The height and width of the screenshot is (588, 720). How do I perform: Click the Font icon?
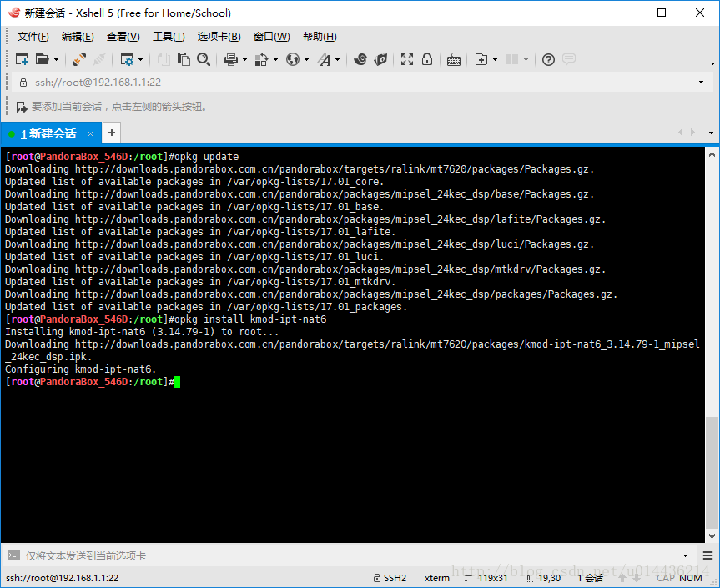pyautogui.click(x=324, y=59)
